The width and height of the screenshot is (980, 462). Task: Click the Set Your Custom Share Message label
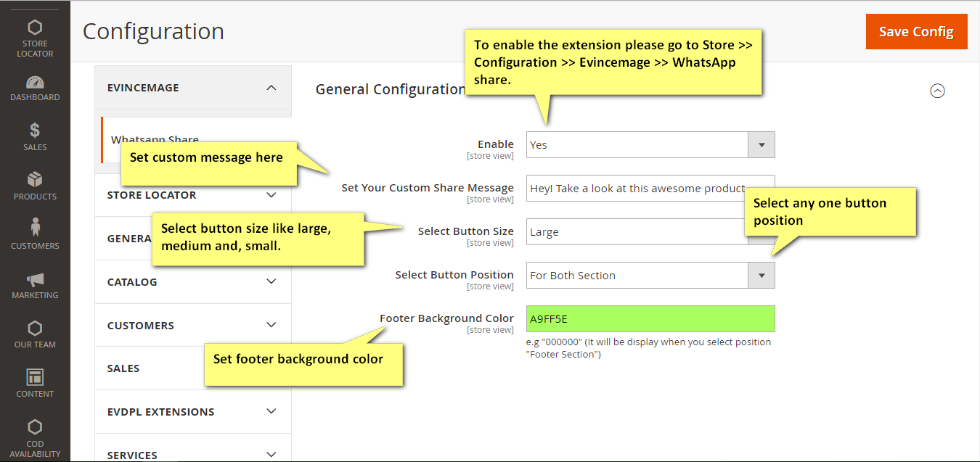click(x=428, y=188)
